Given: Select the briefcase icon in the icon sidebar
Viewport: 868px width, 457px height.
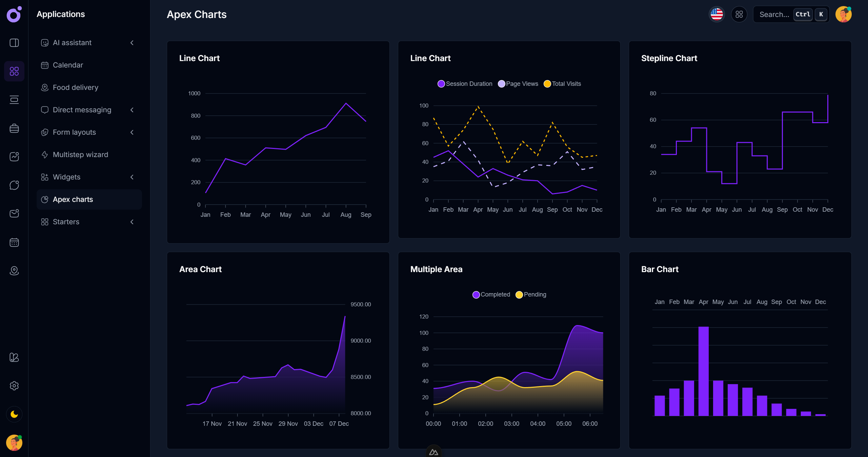Looking at the screenshot, I should point(14,128).
